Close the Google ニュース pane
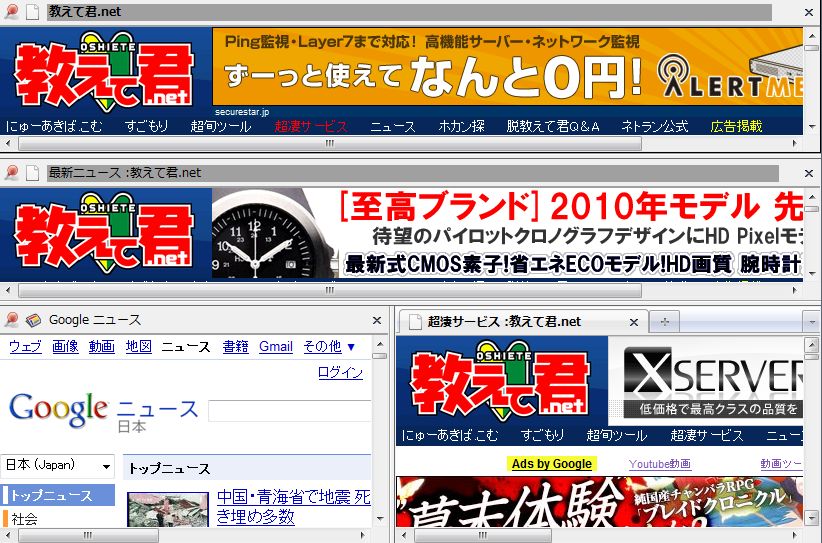Screen dimensions: 822x543 click(376, 320)
